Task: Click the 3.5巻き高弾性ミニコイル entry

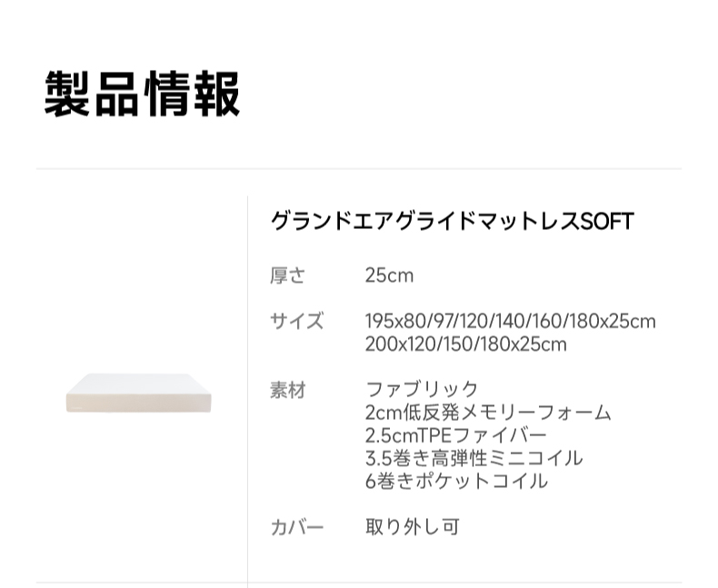Action: point(474,458)
